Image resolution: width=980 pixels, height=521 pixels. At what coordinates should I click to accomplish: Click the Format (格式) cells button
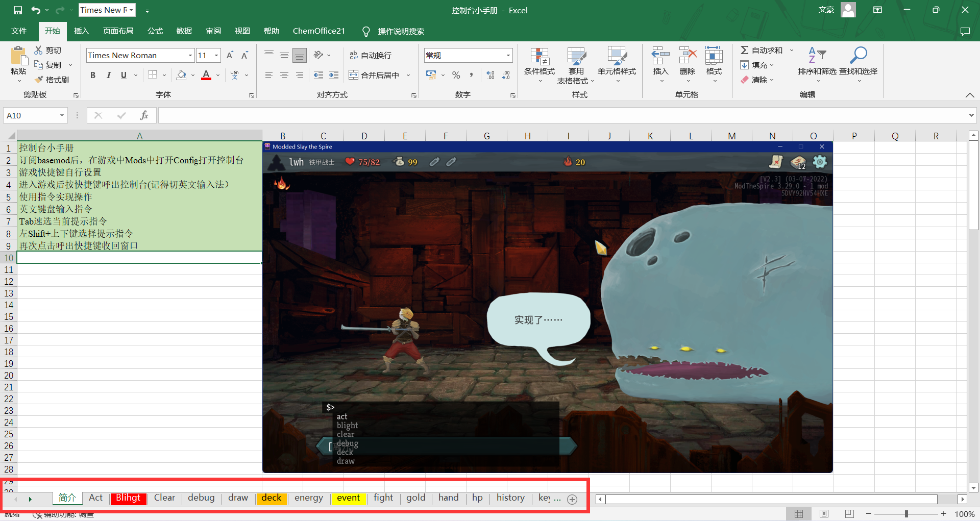point(714,65)
